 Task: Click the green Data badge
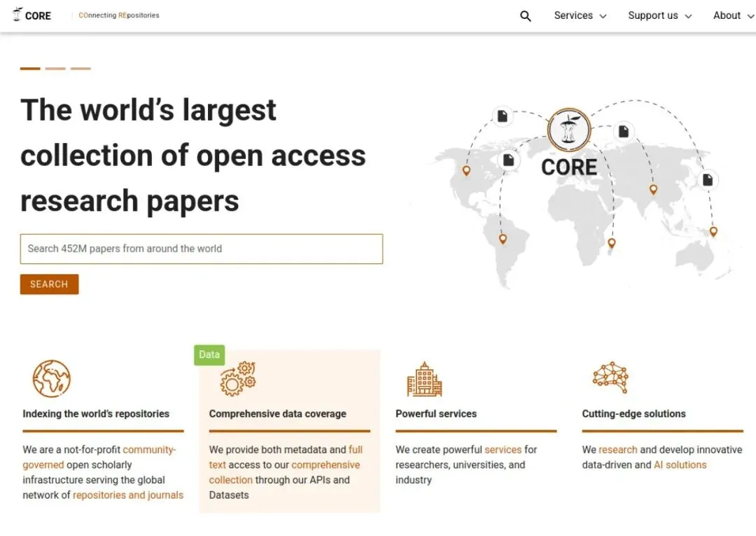(209, 355)
